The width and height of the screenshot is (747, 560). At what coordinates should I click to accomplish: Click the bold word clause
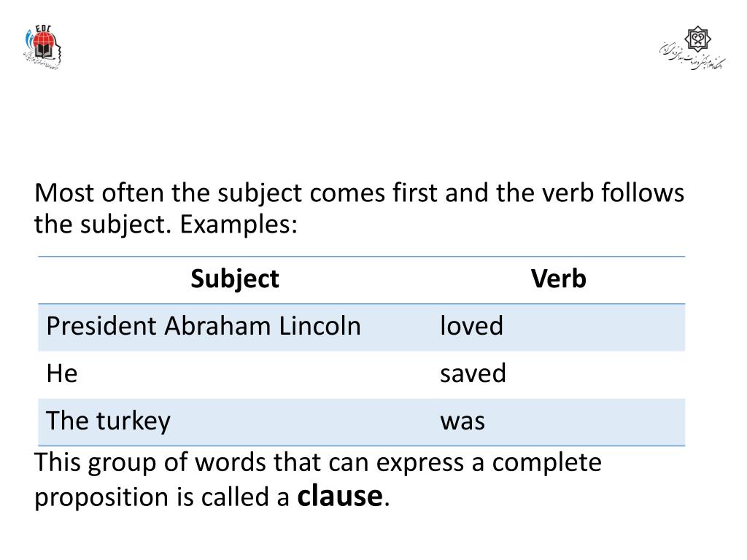340,496
